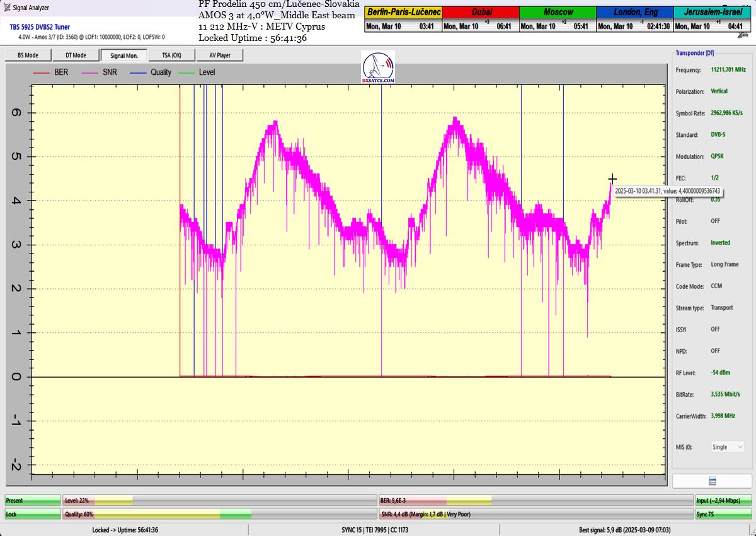The width and height of the screenshot is (756, 536).
Task: Open the TSA (OK) tab
Action: click(171, 55)
